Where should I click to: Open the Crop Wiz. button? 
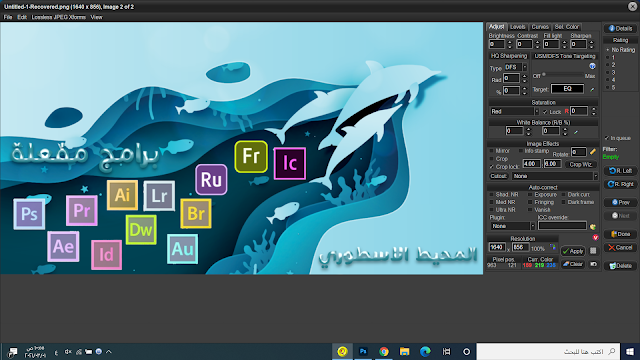tap(581, 164)
